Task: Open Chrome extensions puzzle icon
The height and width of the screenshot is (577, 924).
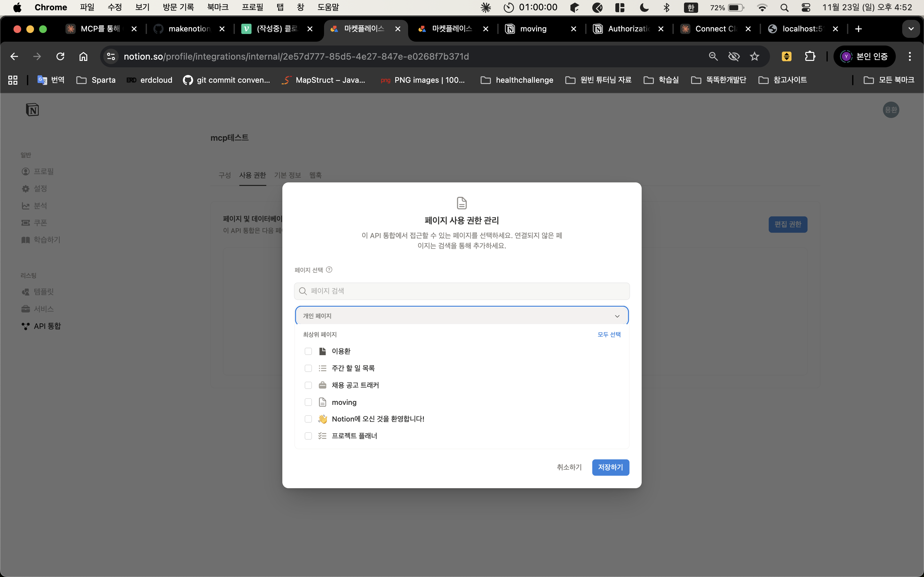Action: click(x=810, y=56)
